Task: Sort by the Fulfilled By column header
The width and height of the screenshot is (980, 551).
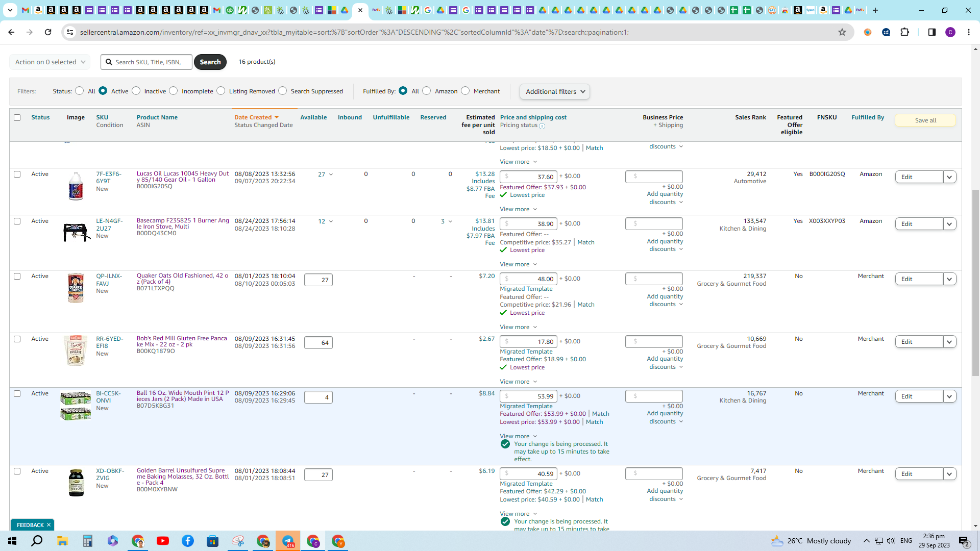Action: pos(868,117)
